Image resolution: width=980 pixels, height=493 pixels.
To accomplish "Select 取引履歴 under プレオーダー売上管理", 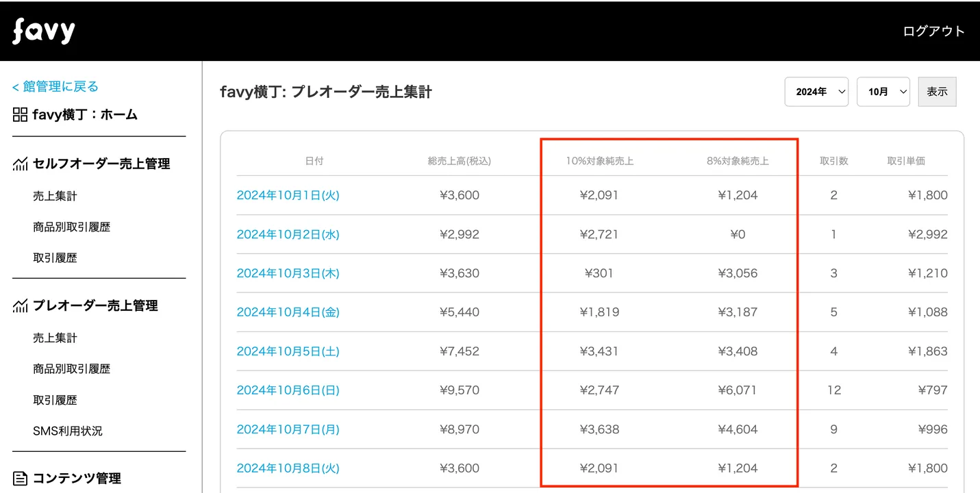I will 55,399.
